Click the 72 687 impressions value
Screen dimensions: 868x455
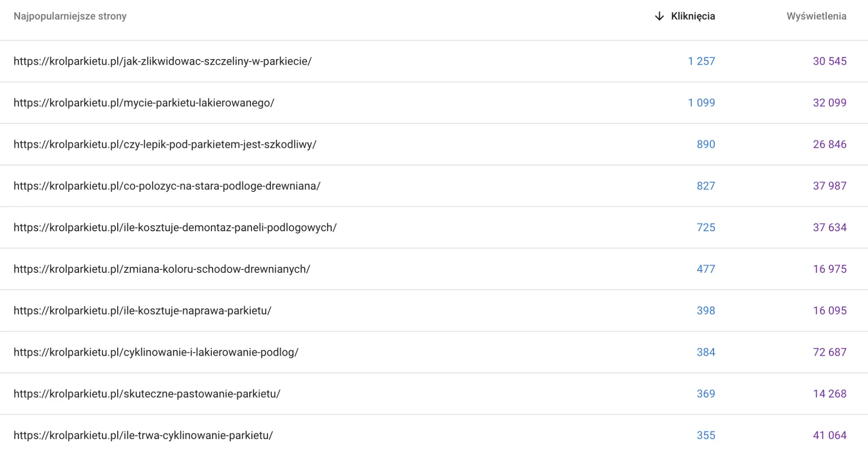pos(830,352)
